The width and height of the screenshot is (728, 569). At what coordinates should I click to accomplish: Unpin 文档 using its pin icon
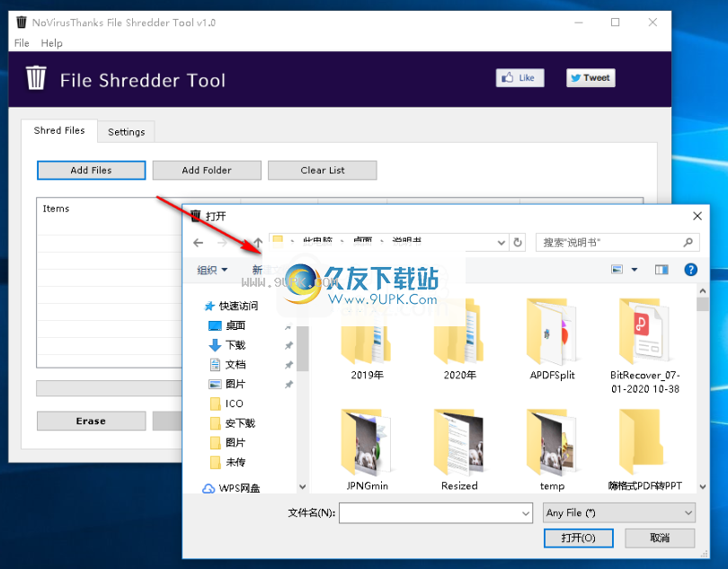(289, 365)
